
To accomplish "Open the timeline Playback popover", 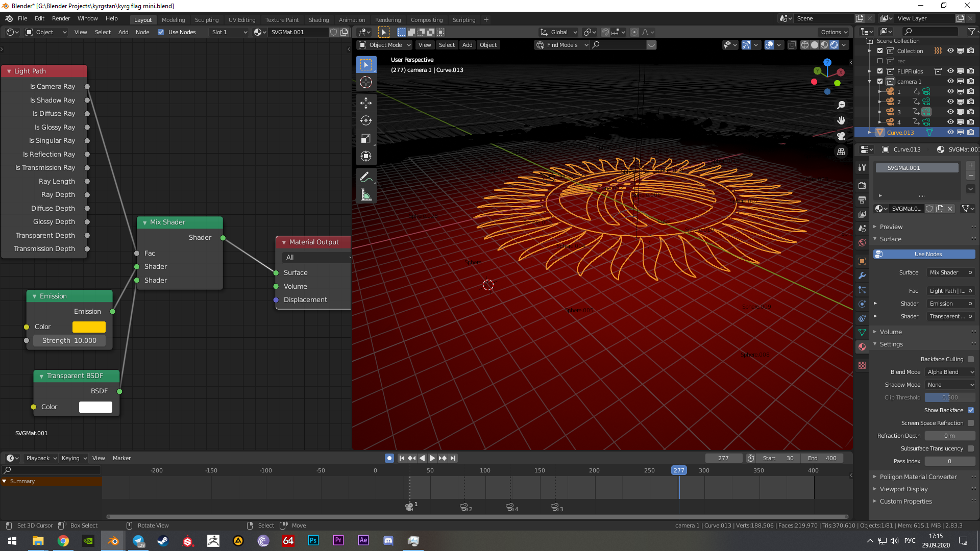I will 40,458.
